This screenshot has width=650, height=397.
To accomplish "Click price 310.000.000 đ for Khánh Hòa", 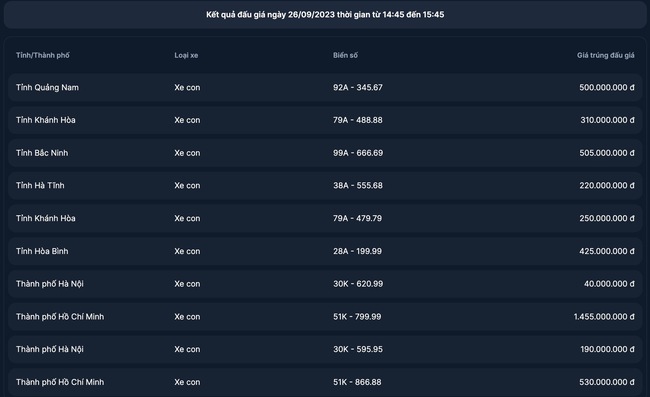I will click(607, 120).
